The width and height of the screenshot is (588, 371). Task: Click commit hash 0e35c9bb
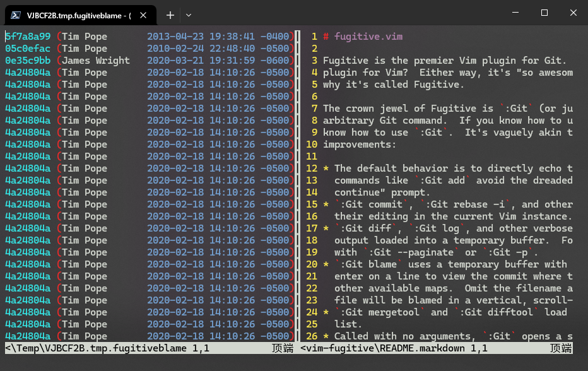[x=28, y=61]
